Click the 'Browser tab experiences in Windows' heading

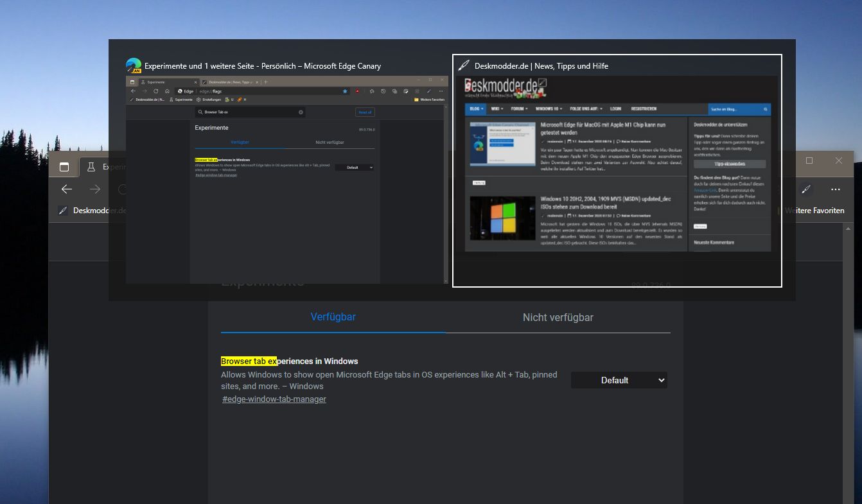[x=290, y=361]
